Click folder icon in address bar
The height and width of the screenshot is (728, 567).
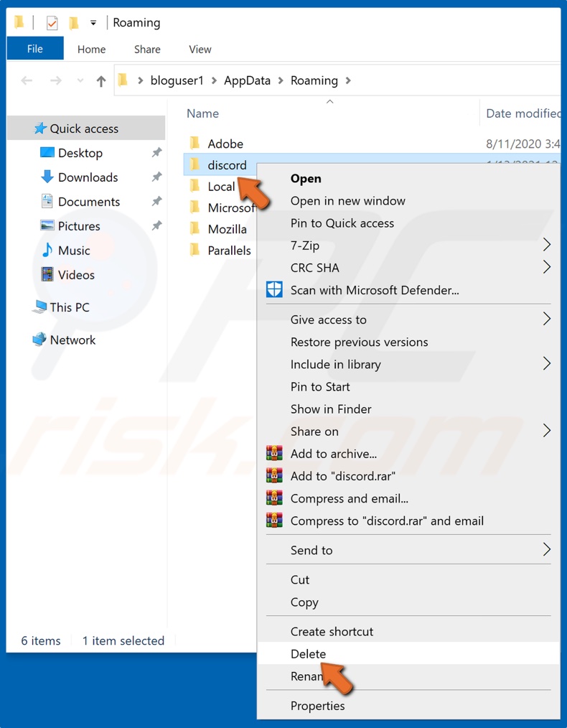coord(123,80)
